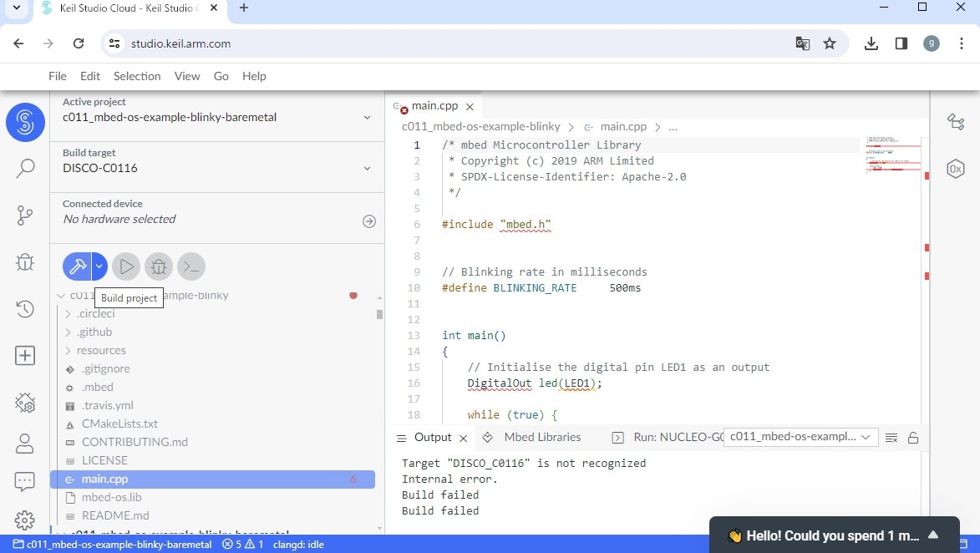The width and height of the screenshot is (980, 553).
Task: Click the connect hardware arrow circle icon
Action: click(369, 221)
